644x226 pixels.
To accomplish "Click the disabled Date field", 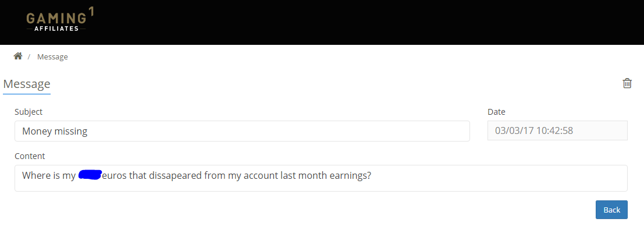I will (557, 130).
